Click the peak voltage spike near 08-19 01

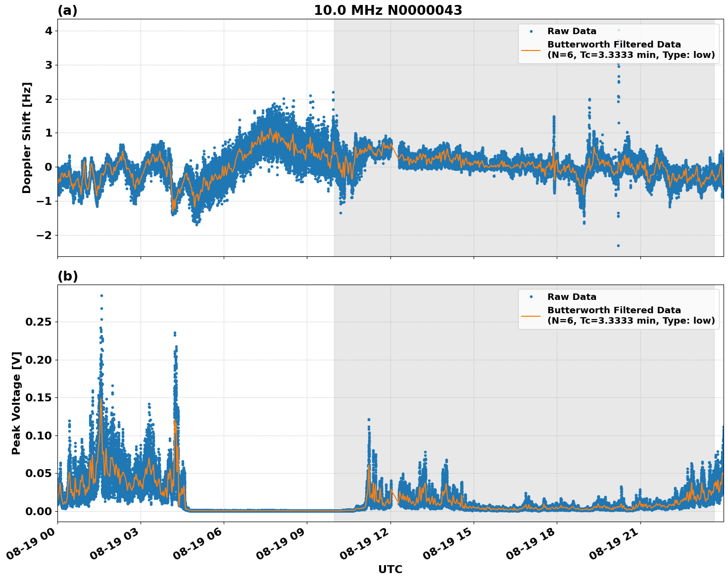101,322
